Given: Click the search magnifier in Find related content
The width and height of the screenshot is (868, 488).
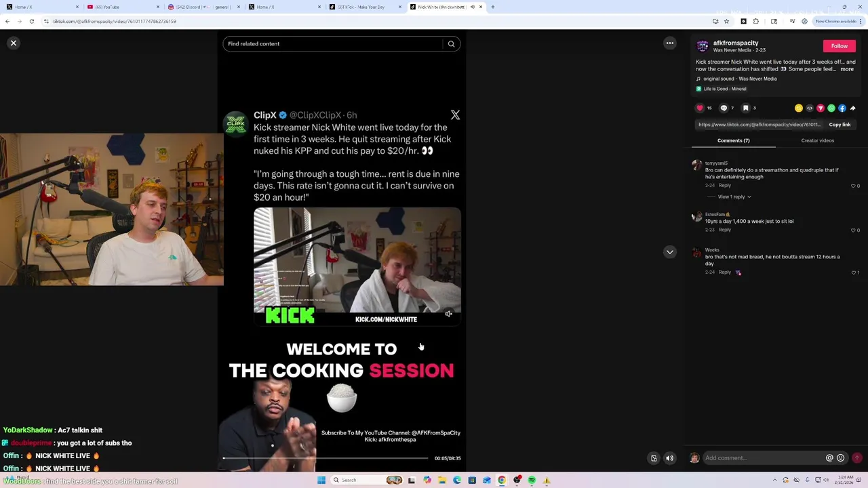Looking at the screenshot, I should (x=451, y=44).
